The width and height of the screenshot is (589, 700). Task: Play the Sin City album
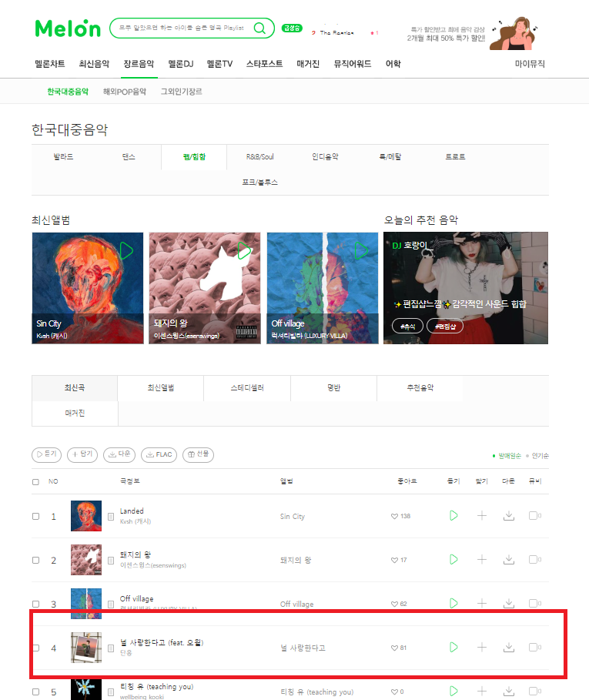tap(126, 251)
